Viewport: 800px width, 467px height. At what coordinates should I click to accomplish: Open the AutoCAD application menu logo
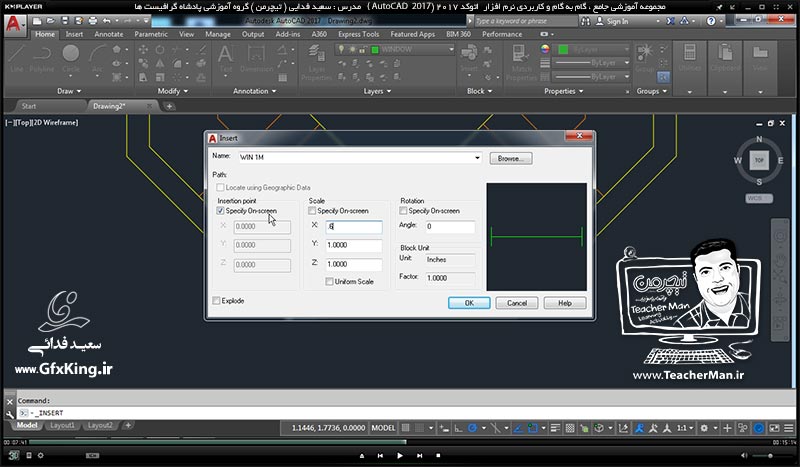(14, 24)
